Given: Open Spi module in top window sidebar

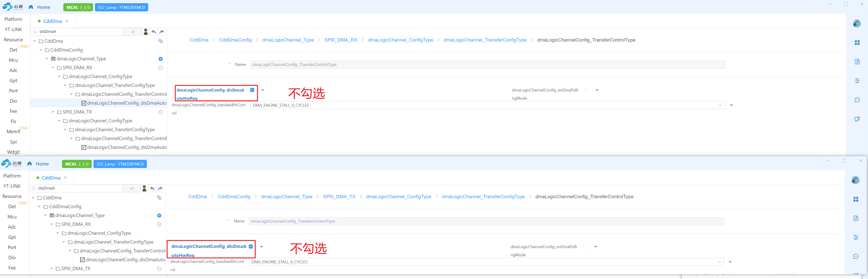Looking at the screenshot, I should (13, 142).
